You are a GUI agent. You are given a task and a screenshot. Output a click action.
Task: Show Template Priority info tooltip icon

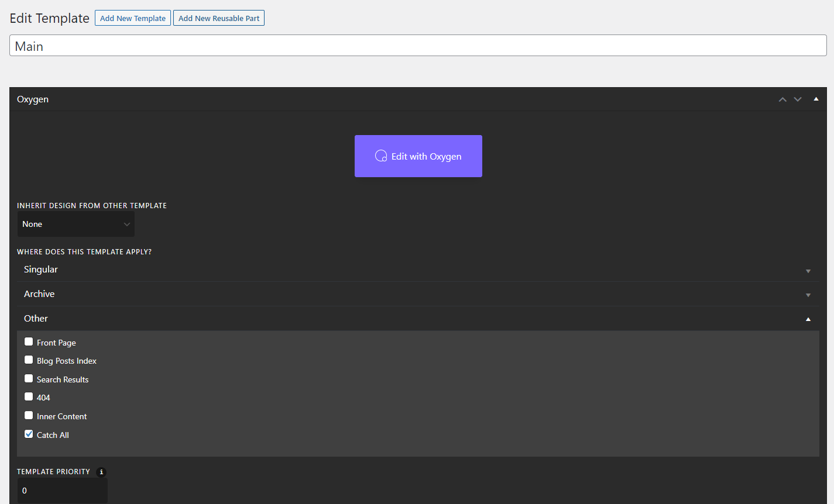coord(101,472)
